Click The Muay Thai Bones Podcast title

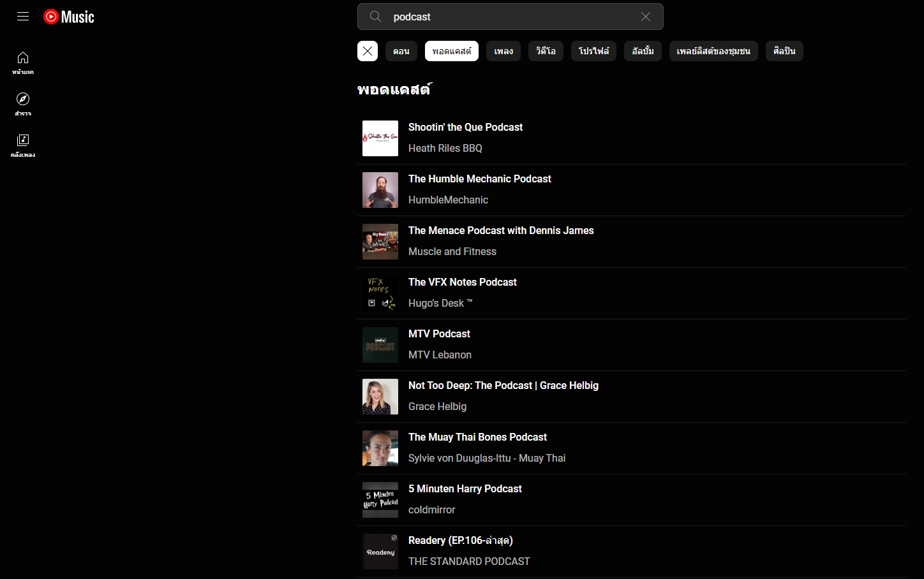pos(477,437)
